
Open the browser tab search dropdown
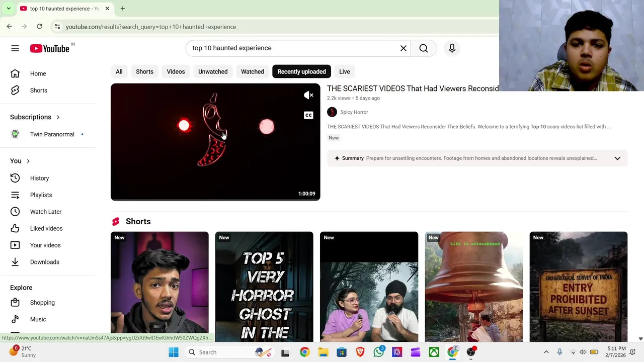coord(9,9)
